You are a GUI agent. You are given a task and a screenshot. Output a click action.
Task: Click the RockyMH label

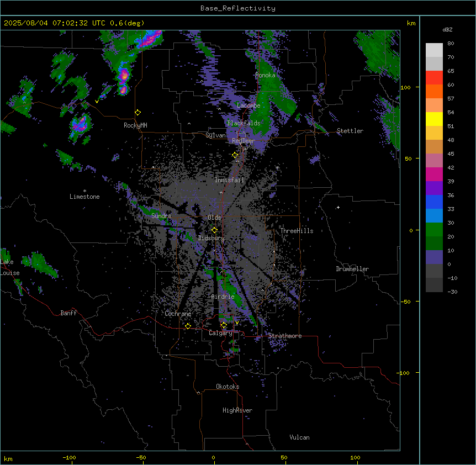pyautogui.click(x=135, y=125)
